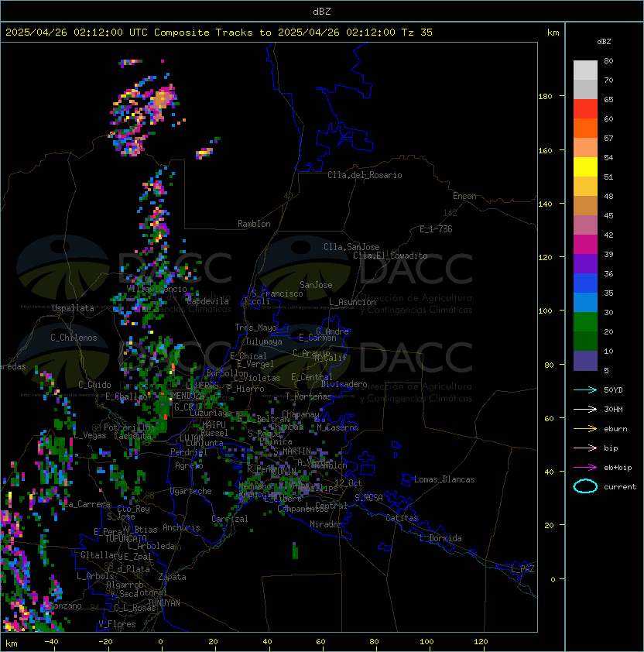Click the yellow eburn arrow in legend

coord(585,428)
